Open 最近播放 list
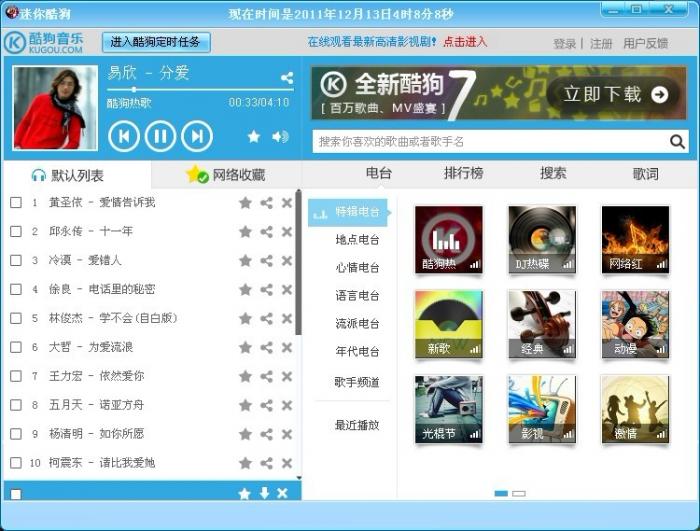The height and width of the screenshot is (531, 700). pyautogui.click(x=357, y=425)
